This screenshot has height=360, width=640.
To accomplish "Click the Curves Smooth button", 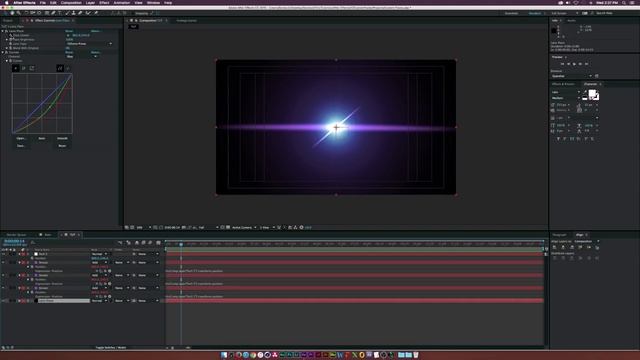I will pyautogui.click(x=62, y=138).
